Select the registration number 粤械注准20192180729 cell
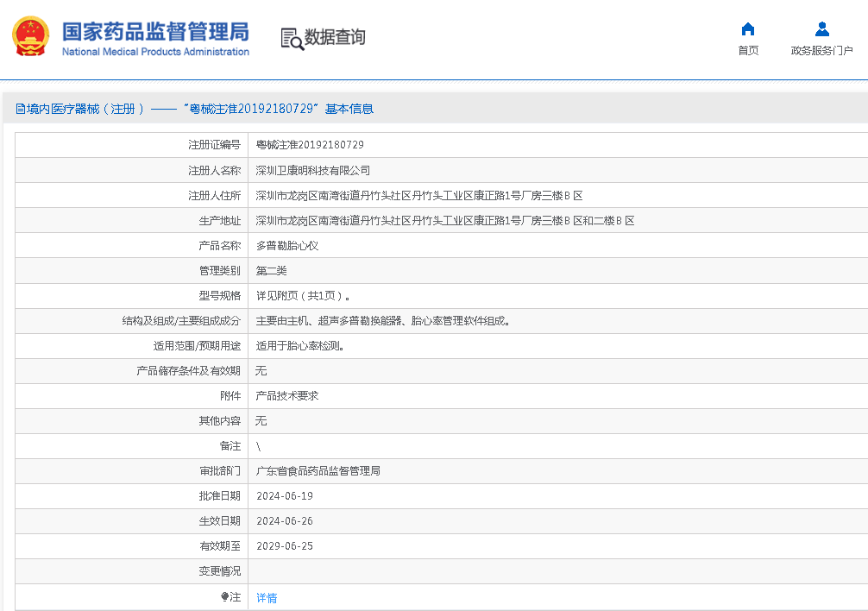Viewport: 868px width, 611px height. (310, 145)
